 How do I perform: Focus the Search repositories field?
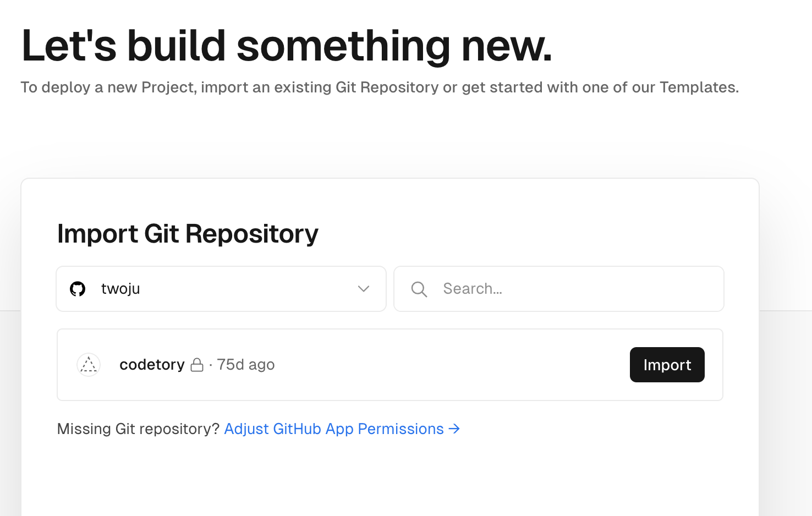559,289
